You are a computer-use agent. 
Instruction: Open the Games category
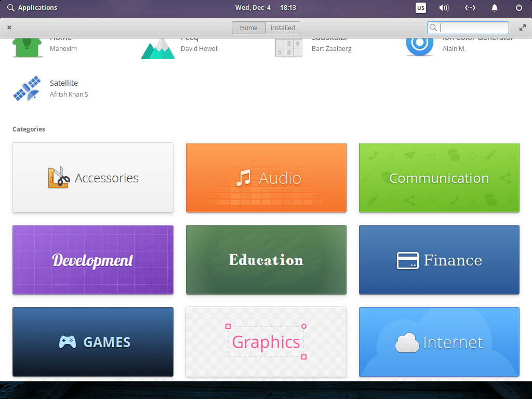[x=93, y=342]
